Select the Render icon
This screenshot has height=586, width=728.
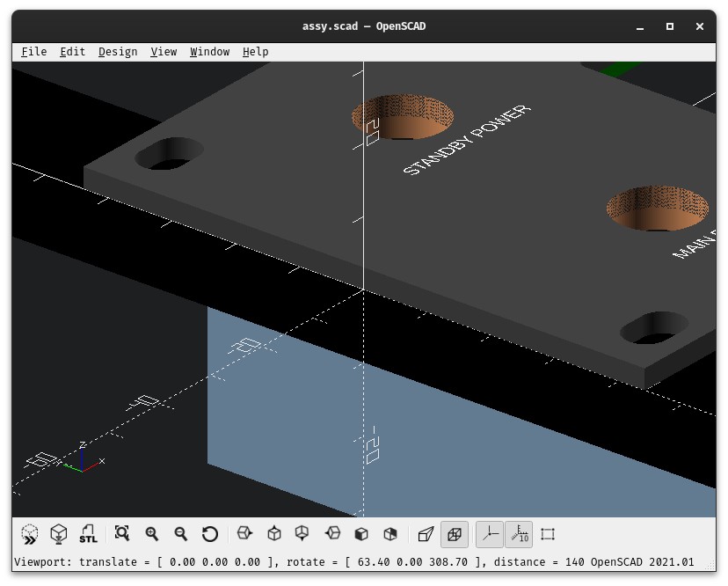pos(58,534)
